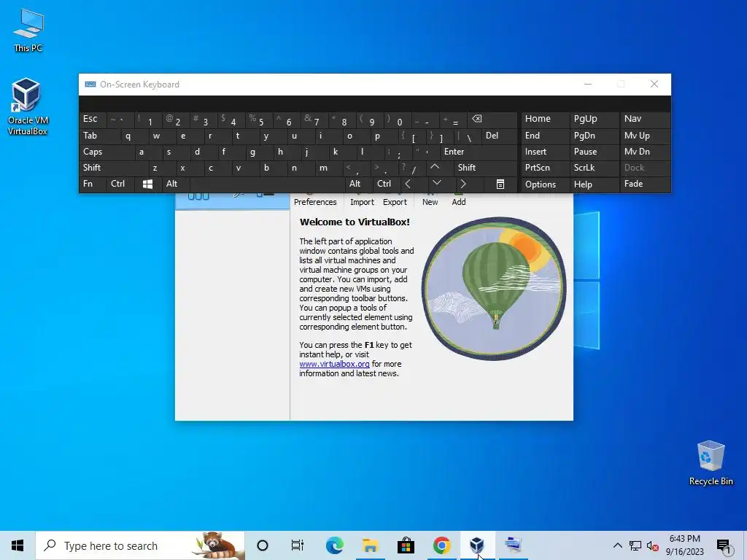This screenshot has width=747, height=560.
Task: Show hidden tray icons chevron
Action: pyautogui.click(x=617, y=545)
